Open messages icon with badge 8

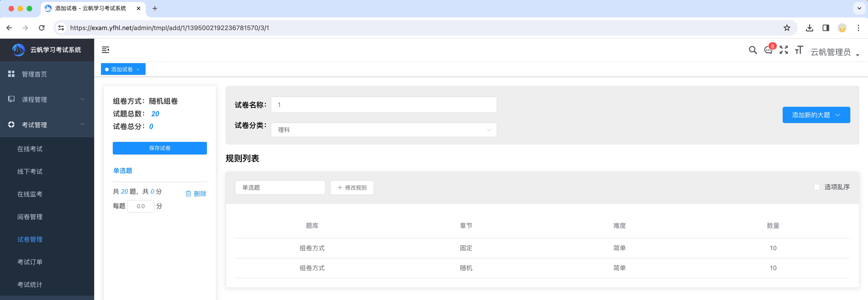768,50
